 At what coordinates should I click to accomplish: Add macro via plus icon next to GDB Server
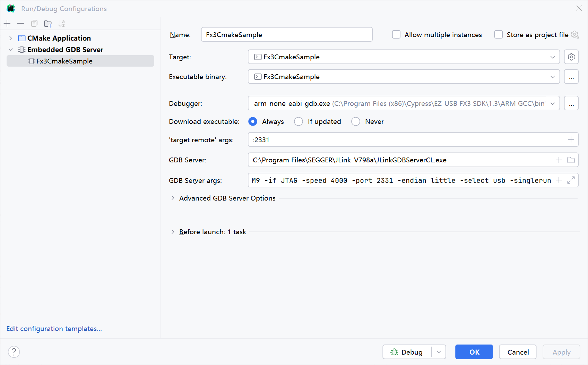coord(559,160)
